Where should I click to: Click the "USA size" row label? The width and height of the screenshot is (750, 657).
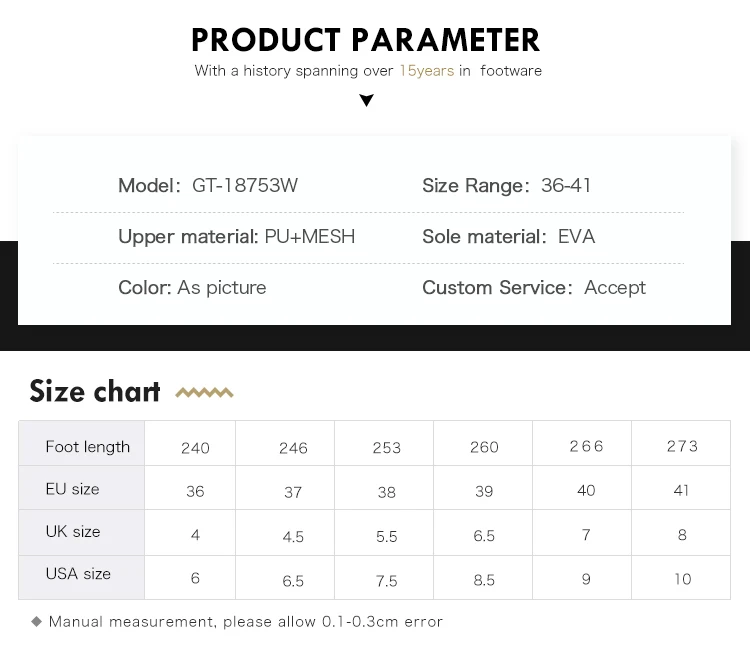coord(78,574)
